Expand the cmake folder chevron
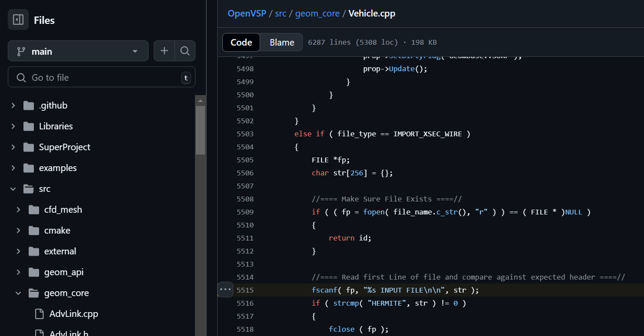Viewport: 644px width, 336px height. [18, 231]
